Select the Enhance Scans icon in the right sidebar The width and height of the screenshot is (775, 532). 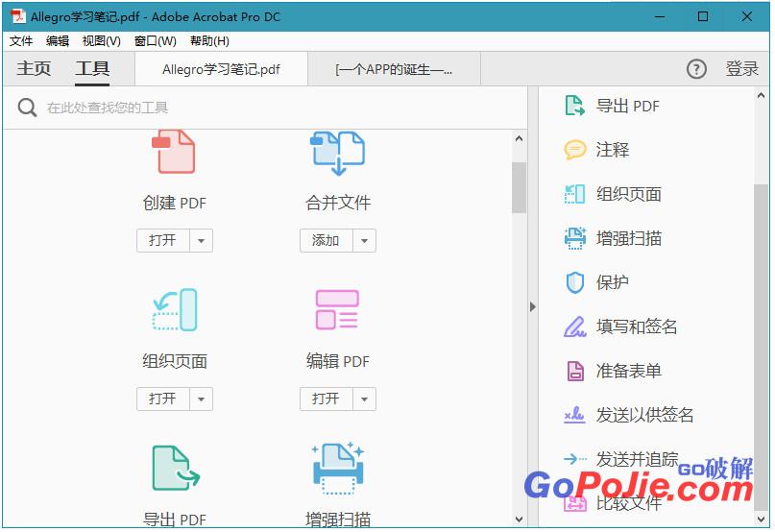[575, 238]
